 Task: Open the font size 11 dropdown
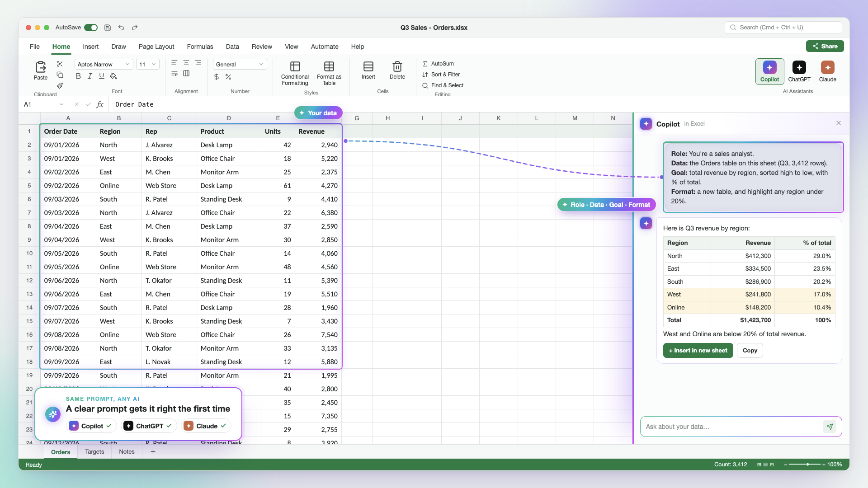(x=148, y=64)
